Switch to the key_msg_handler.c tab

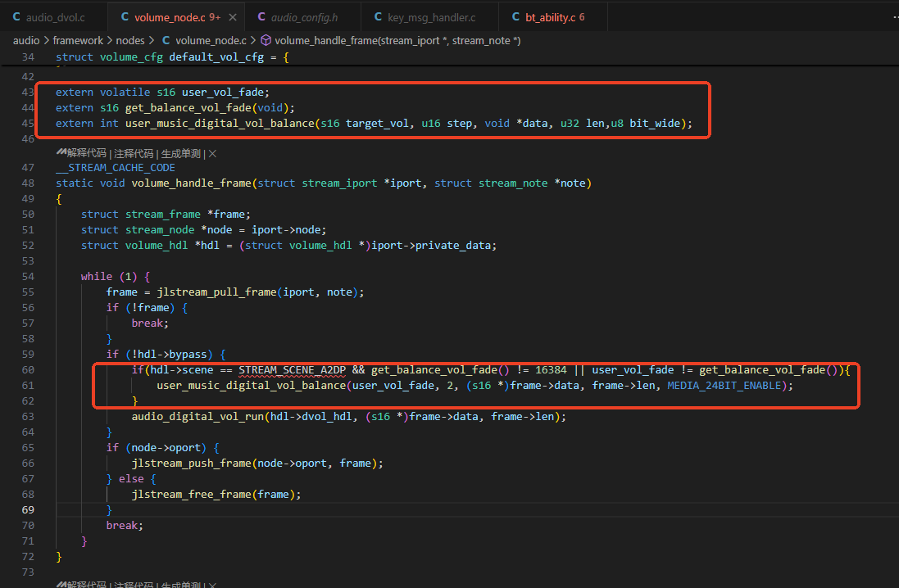431,17
